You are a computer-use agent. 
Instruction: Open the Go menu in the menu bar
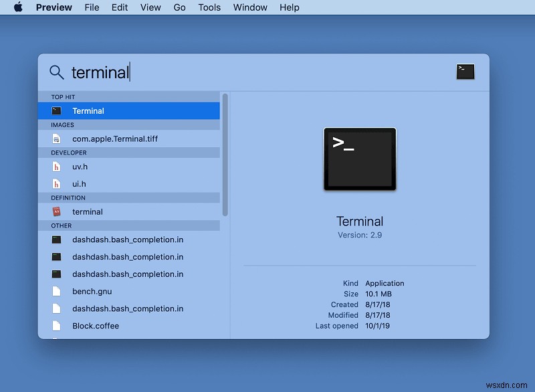pyautogui.click(x=179, y=7)
